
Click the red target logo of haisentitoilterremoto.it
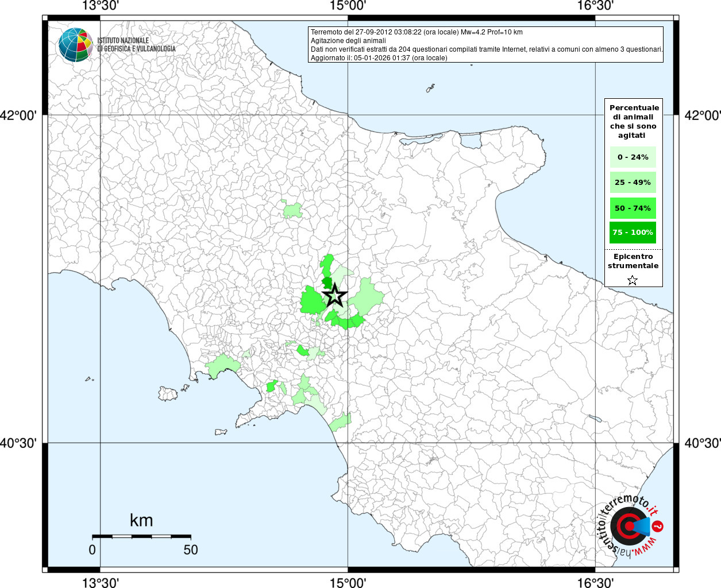(x=626, y=525)
